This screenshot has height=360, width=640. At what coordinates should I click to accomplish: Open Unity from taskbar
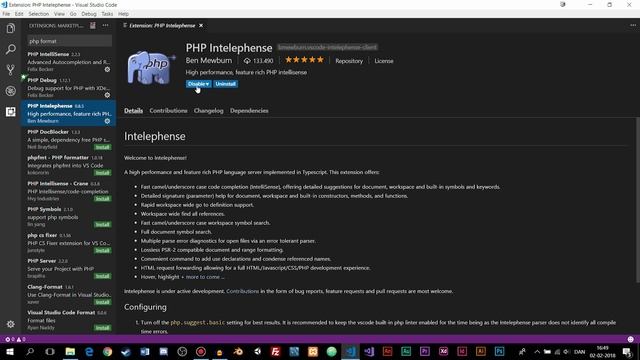[x=257, y=351]
